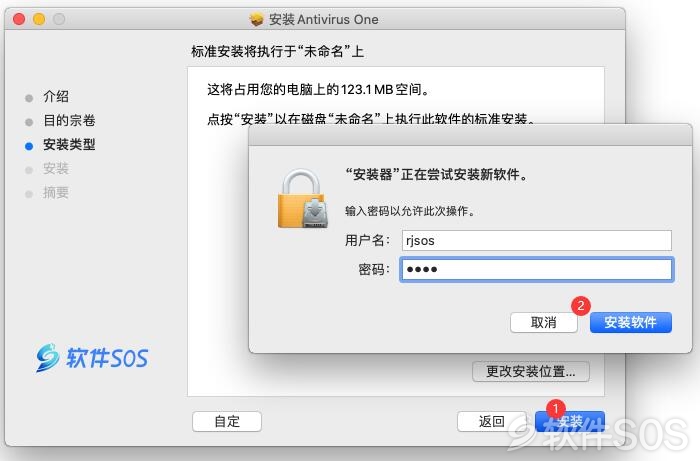
Task: Focus the 密码 password field
Action: click(x=537, y=270)
